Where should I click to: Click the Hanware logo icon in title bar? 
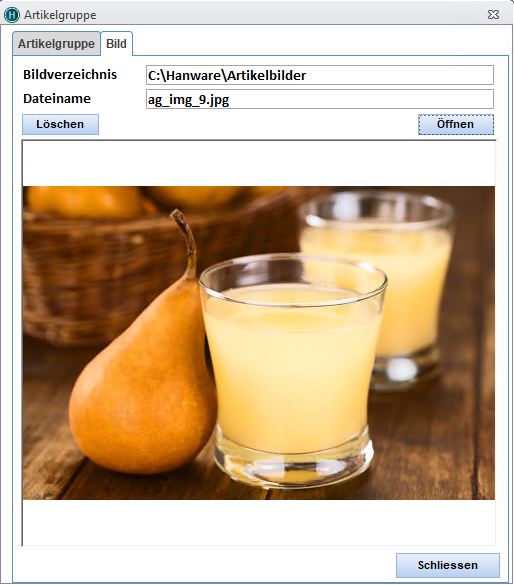tap(12, 15)
